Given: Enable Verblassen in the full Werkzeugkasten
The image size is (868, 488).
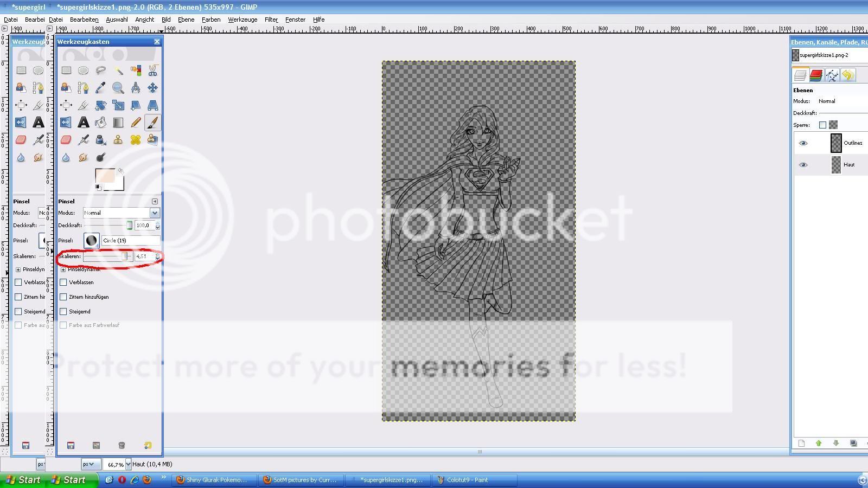Looking at the screenshot, I should 63,282.
